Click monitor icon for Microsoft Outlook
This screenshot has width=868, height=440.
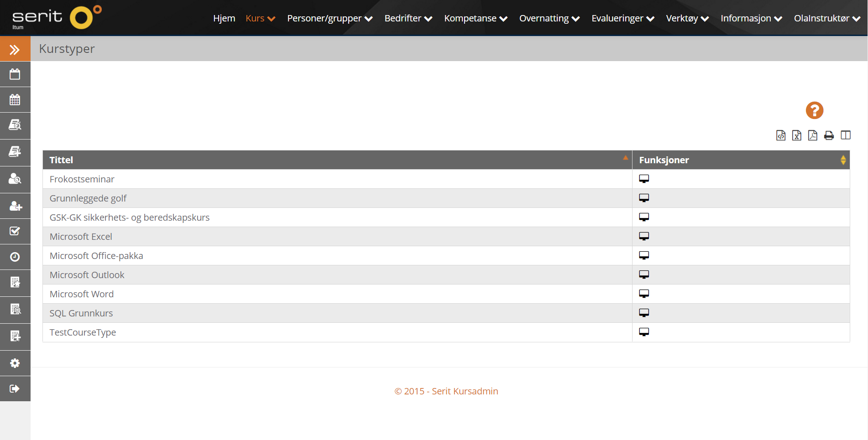(644, 274)
